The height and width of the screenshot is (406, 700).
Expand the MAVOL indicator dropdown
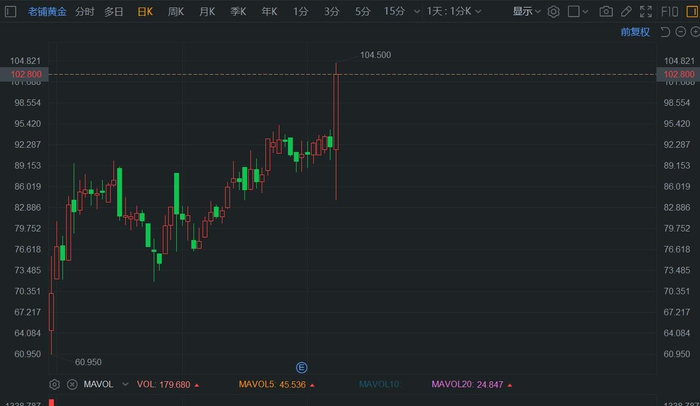pos(125,384)
